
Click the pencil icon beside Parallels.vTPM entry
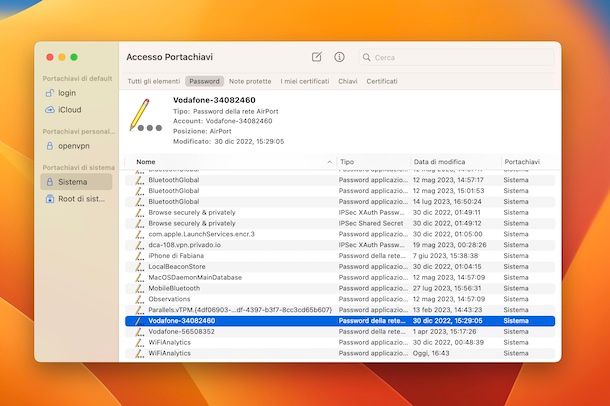(139, 310)
